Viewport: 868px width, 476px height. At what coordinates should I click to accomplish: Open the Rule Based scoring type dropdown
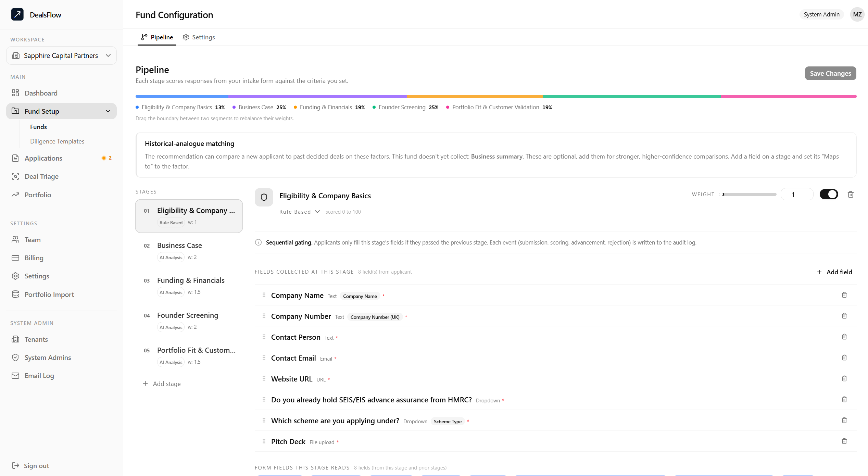tap(300, 212)
